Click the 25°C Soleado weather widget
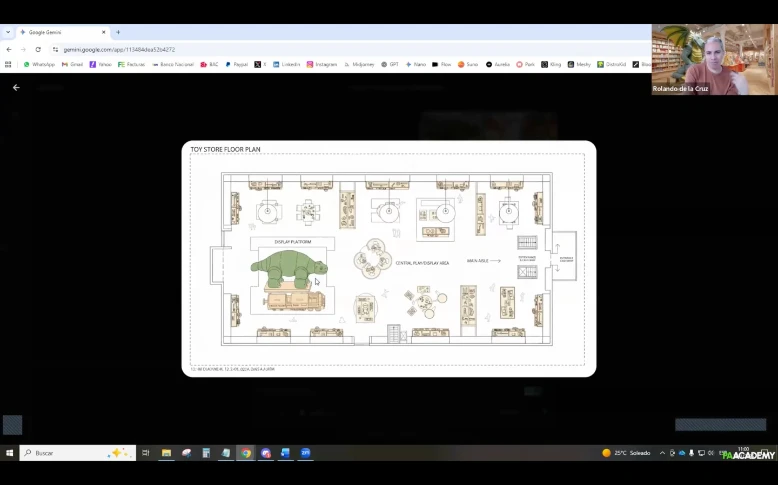Screen dimensions: 778x485 click(x=626, y=453)
